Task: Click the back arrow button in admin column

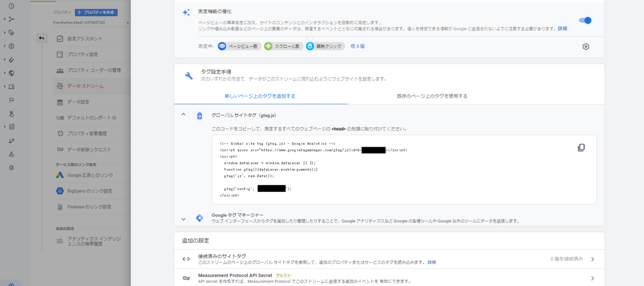Action: click(42, 38)
